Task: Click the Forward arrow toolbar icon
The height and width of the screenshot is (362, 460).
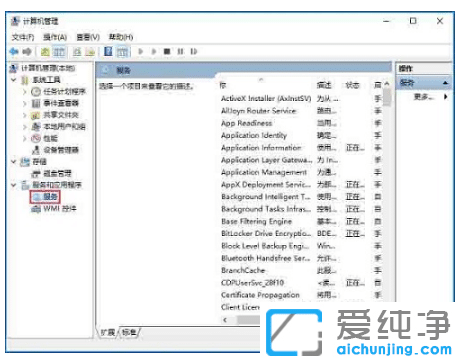Action: pos(27,52)
